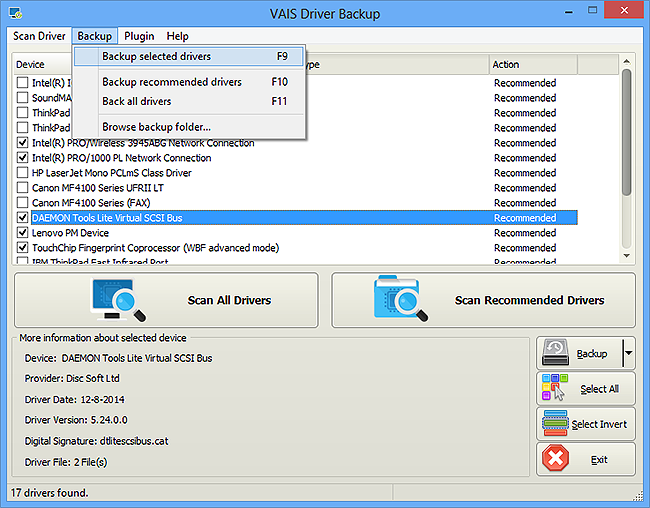This screenshot has width=650, height=508.
Task: Click the Exit button label
Action: point(599,459)
